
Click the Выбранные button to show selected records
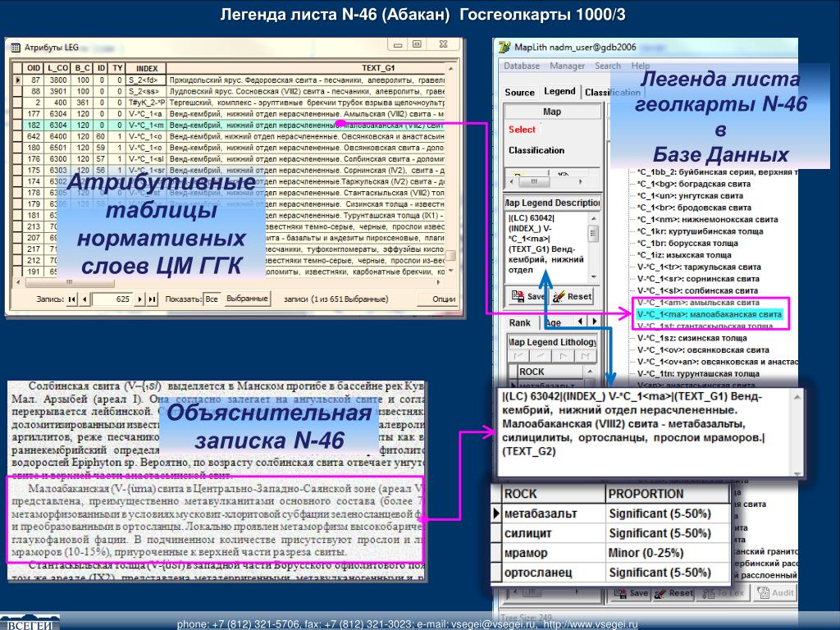pos(247,299)
